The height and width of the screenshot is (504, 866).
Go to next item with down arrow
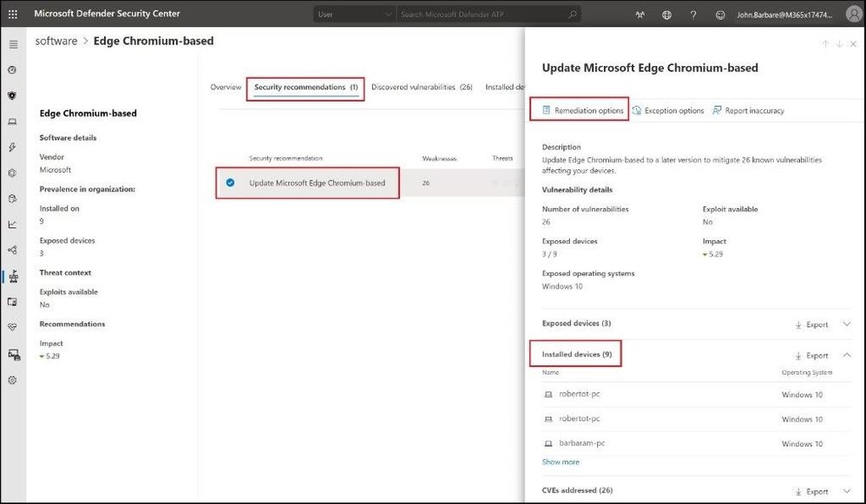pyautogui.click(x=839, y=43)
